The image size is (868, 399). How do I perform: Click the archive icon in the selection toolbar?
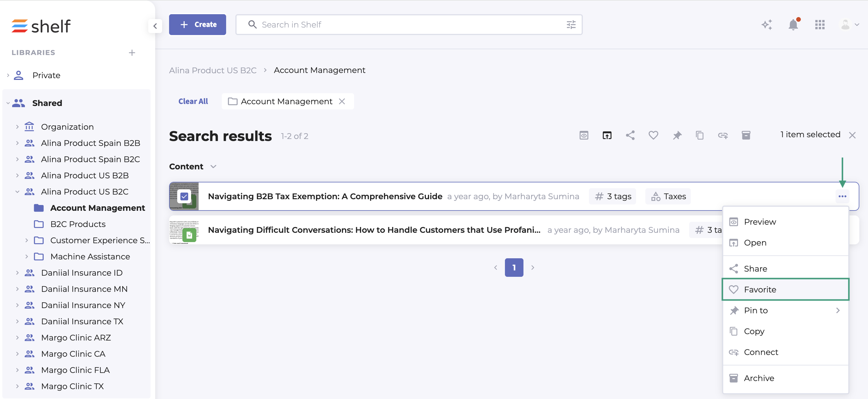[746, 136]
